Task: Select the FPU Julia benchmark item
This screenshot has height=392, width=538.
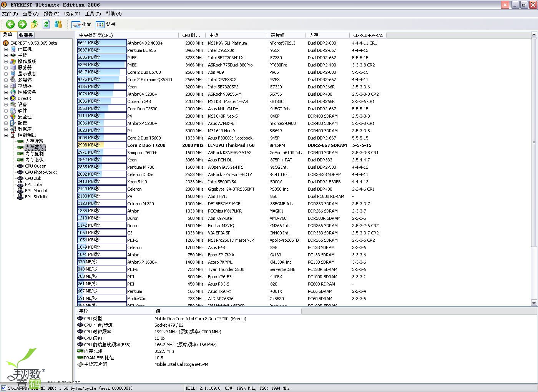Action: click(x=33, y=184)
